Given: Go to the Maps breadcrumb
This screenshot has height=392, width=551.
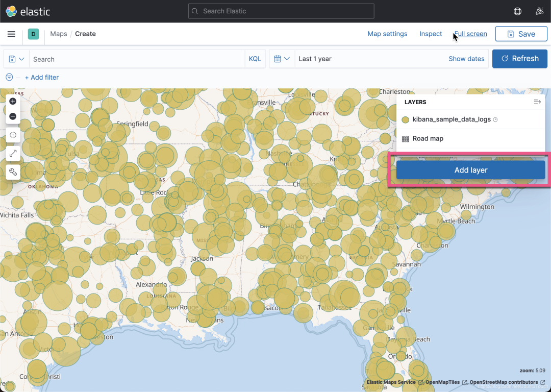Looking at the screenshot, I should click(x=58, y=34).
